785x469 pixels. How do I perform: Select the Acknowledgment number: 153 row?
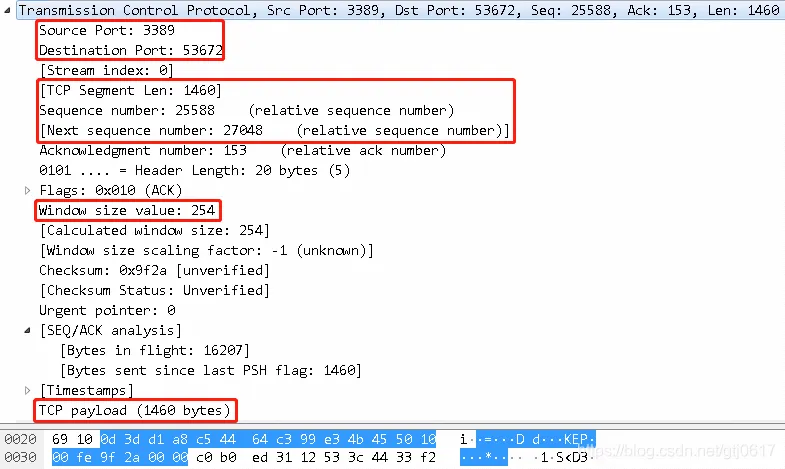242,150
